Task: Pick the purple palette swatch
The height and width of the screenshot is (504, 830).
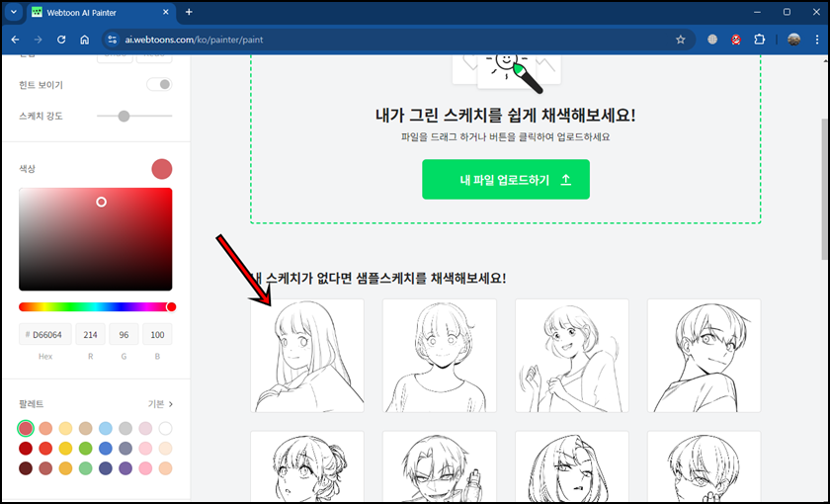Action: [x=125, y=468]
